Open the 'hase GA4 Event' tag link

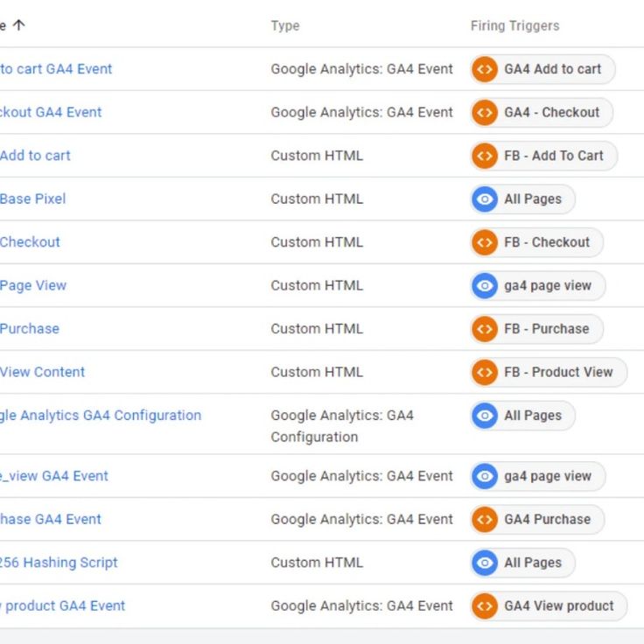(51, 519)
